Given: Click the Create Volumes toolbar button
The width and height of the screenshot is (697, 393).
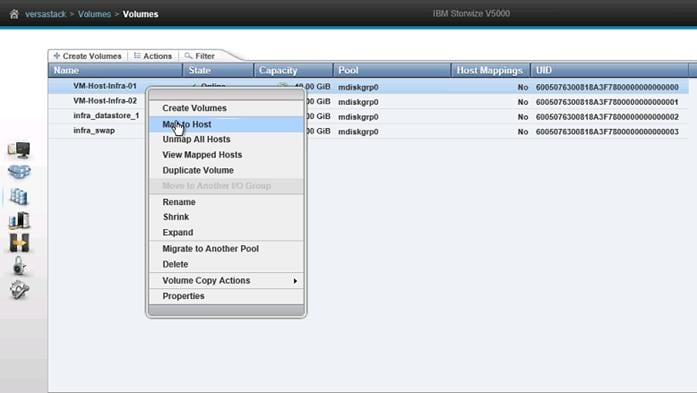Looking at the screenshot, I should coord(87,56).
